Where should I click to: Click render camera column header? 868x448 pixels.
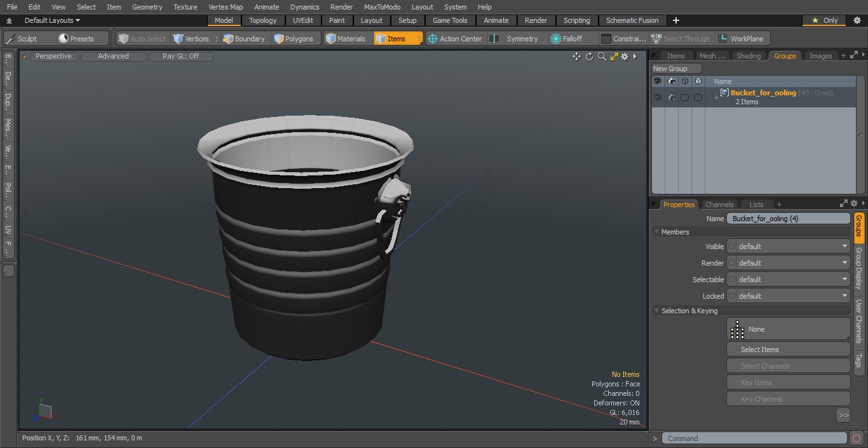(671, 81)
